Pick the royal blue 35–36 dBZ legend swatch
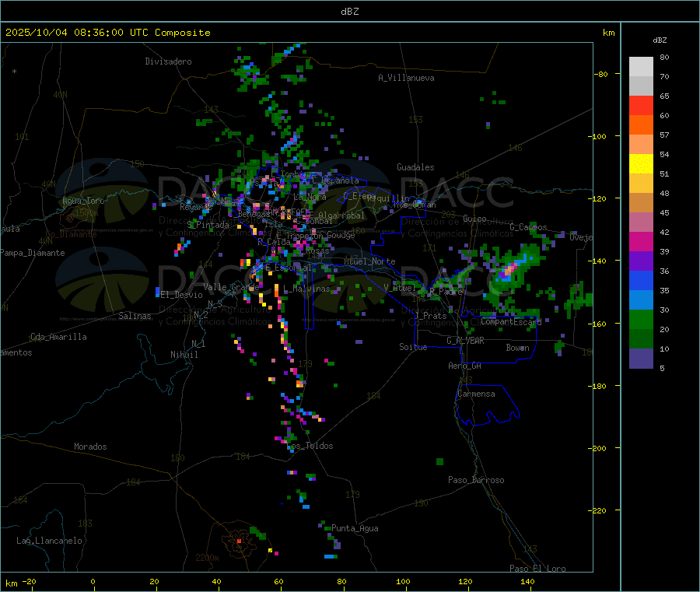 [641, 281]
